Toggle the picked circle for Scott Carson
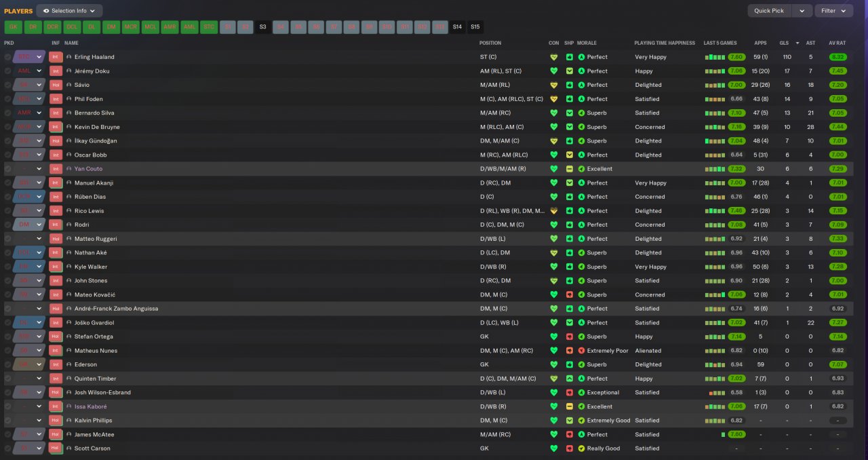This screenshot has width=868, height=460. 7,448
